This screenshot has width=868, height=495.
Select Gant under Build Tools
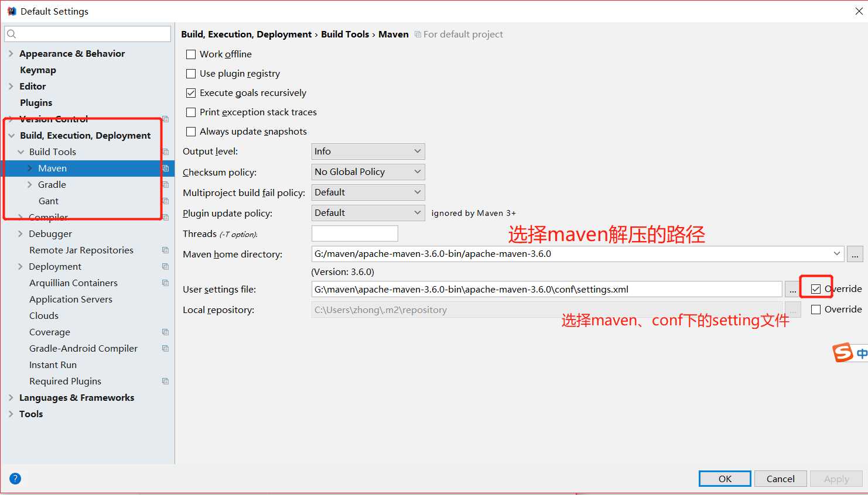pos(49,201)
